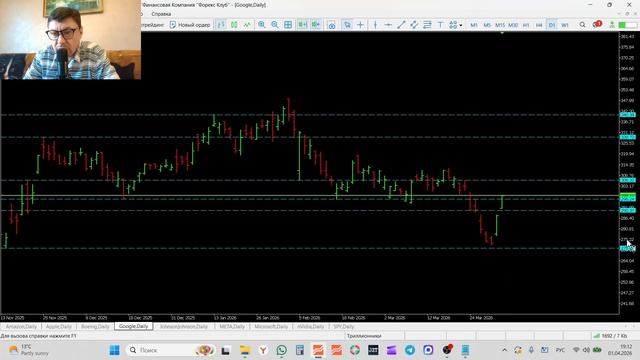Zoom out on the chart
Viewport: 640px width, 360px height.
pyautogui.click(x=275, y=25)
